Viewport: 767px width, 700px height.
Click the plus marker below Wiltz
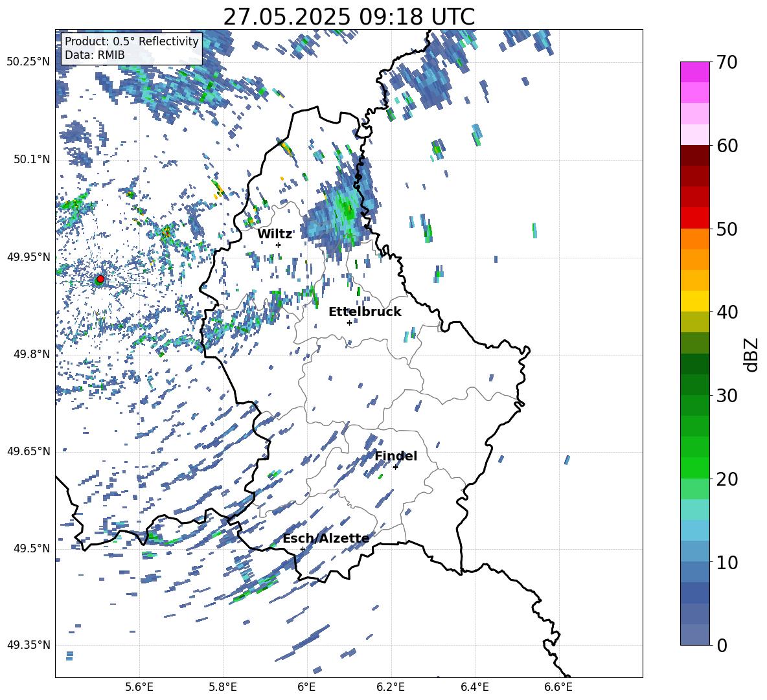279,245
